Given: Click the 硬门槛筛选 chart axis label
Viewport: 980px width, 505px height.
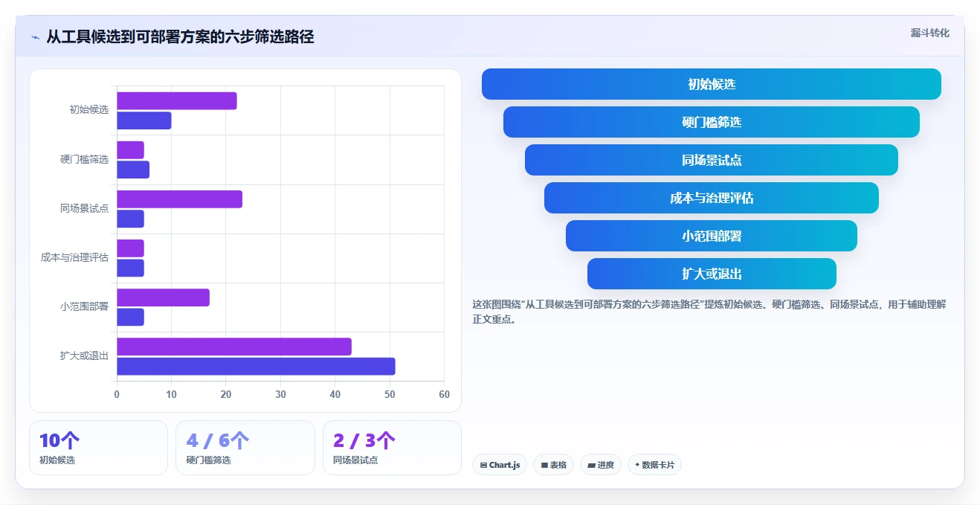Looking at the screenshot, I should (85, 159).
